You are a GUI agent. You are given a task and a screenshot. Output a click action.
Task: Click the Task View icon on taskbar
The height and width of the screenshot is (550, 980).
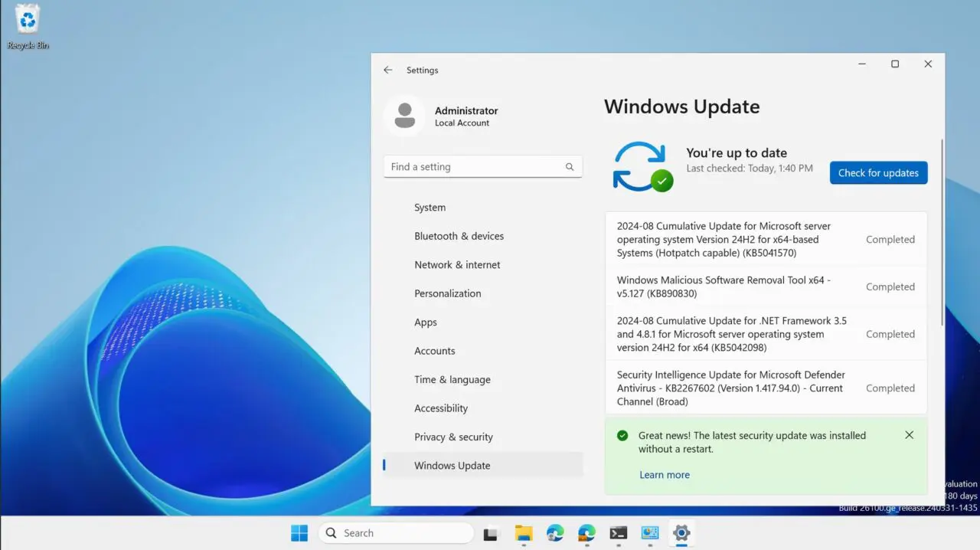coord(490,532)
